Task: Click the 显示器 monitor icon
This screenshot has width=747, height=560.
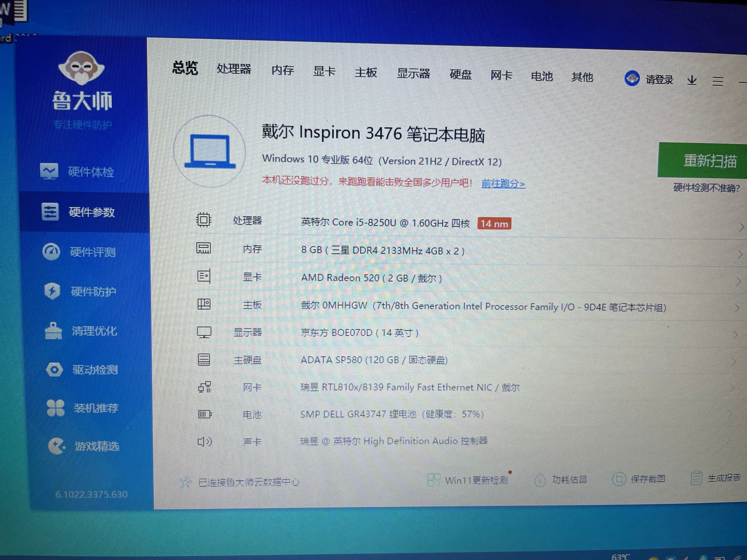Action: point(204,332)
